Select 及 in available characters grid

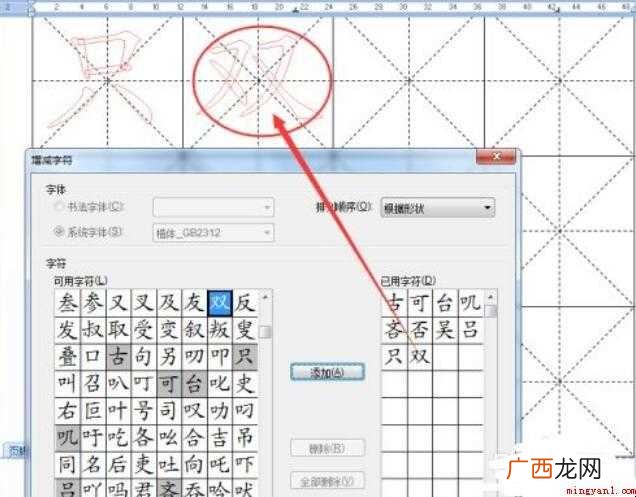[169, 303]
